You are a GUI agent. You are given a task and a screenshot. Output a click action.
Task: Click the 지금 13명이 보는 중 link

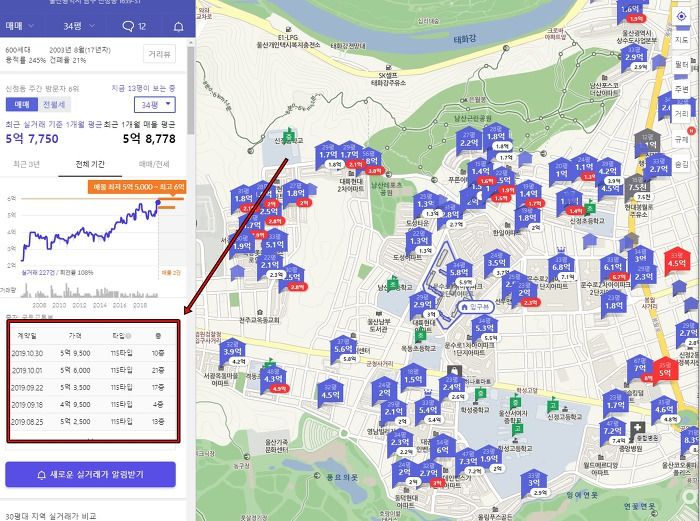pyautogui.click(x=143, y=88)
